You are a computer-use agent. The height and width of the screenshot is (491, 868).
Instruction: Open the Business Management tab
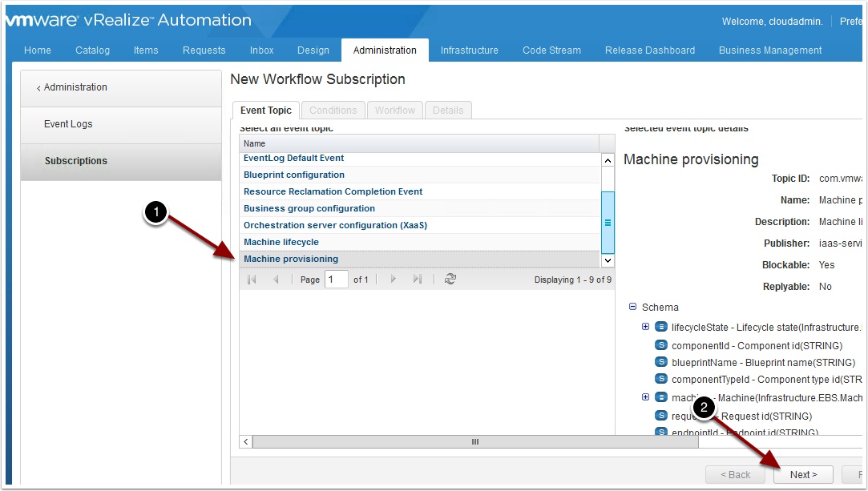pyautogui.click(x=770, y=50)
